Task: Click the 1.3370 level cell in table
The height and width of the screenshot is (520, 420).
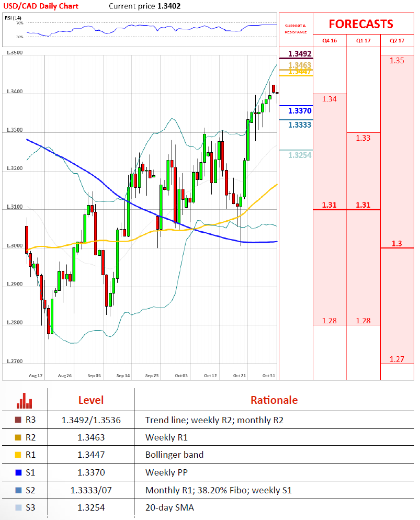Action: 91,472
